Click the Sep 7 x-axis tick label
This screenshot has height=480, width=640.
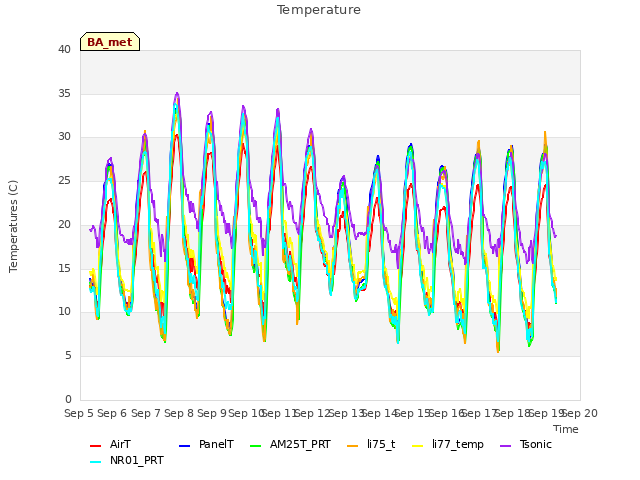pos(146,413)
